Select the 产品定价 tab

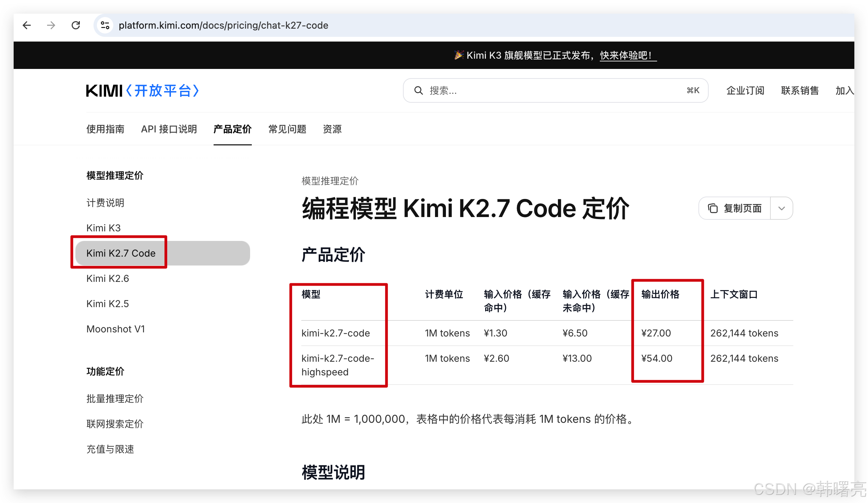tap(232, 129)
